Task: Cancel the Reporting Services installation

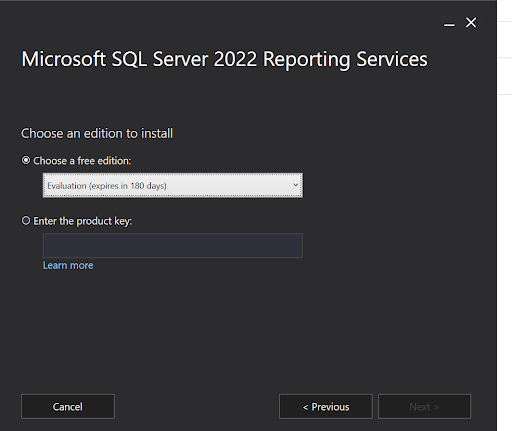Action: [x=68, y=406]
